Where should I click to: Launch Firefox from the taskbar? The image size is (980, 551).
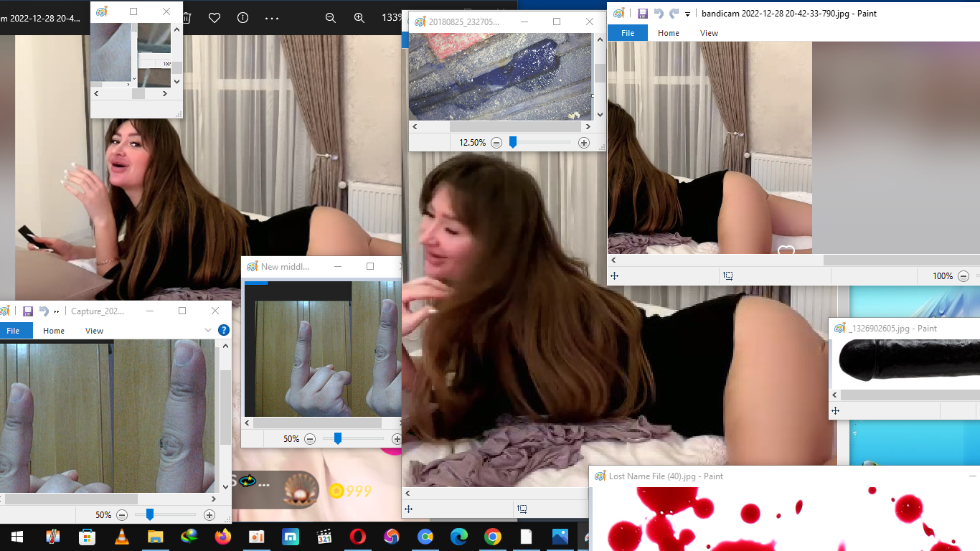coord(223,537)
